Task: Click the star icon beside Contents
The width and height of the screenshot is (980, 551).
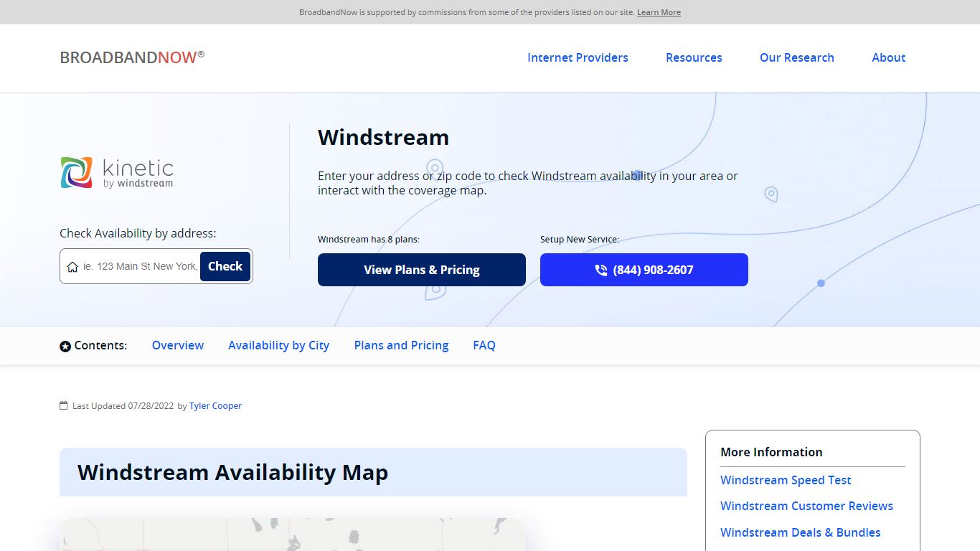Action: [x=65, y=347]
